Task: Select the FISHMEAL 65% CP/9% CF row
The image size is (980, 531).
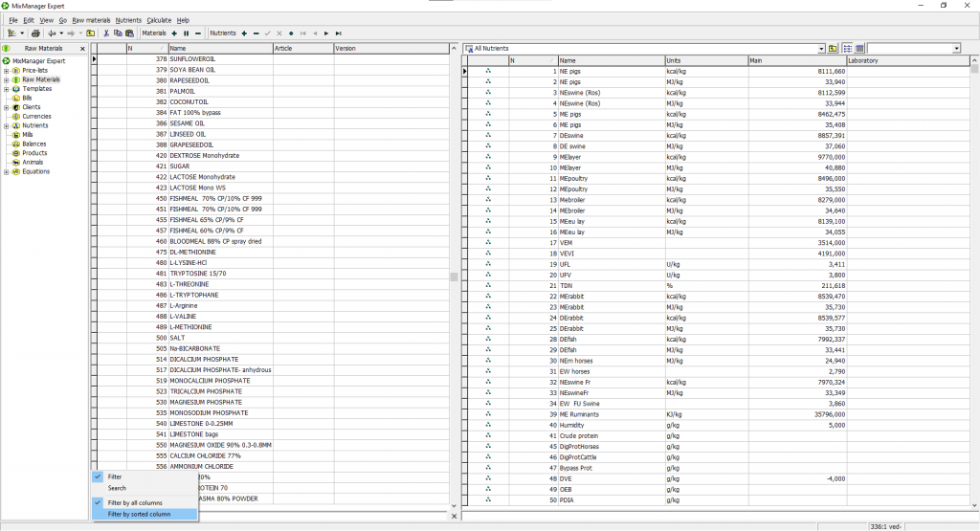Action: [x=273, y=220]
